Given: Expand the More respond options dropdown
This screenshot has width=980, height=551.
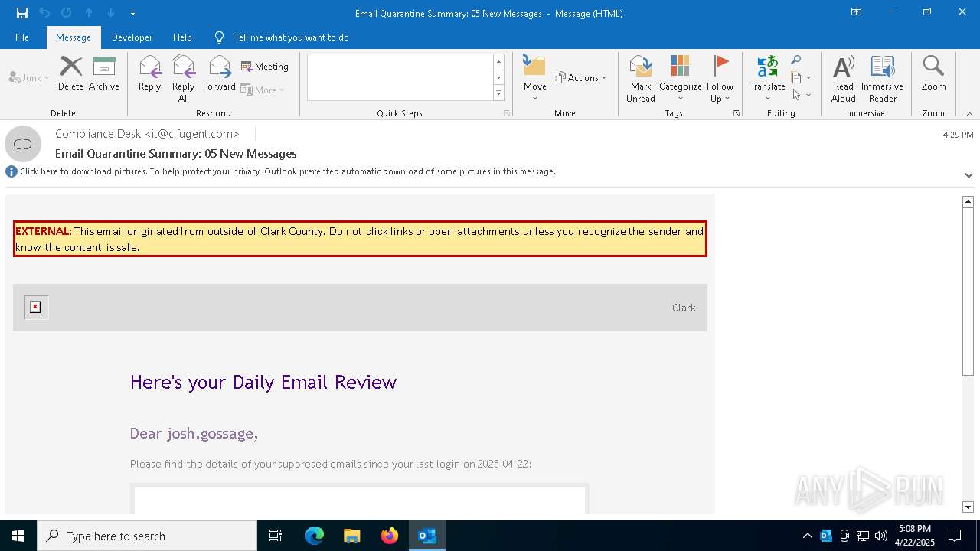Looking at the screenshot, I should coord(263,90).
